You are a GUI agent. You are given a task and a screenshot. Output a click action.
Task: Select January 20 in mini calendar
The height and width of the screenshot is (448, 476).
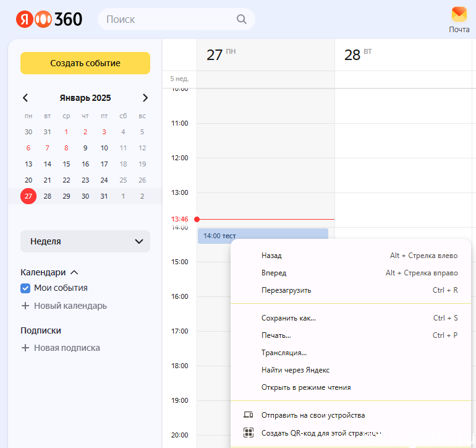(28, 180)
